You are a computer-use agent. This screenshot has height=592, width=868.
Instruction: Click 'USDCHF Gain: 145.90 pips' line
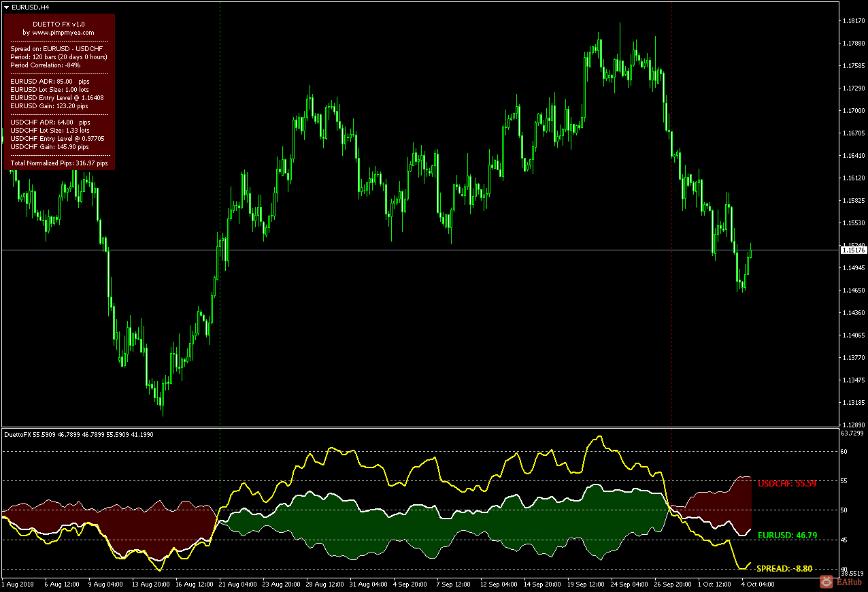(50, 147)
